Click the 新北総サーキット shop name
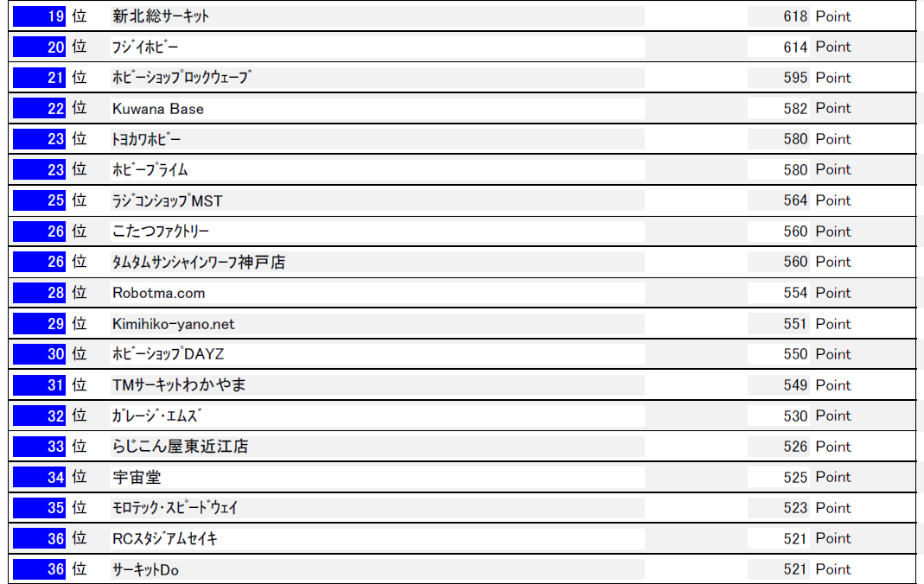Image resolution: width=924 pixels, height=584 pixels. pos(161,16)
